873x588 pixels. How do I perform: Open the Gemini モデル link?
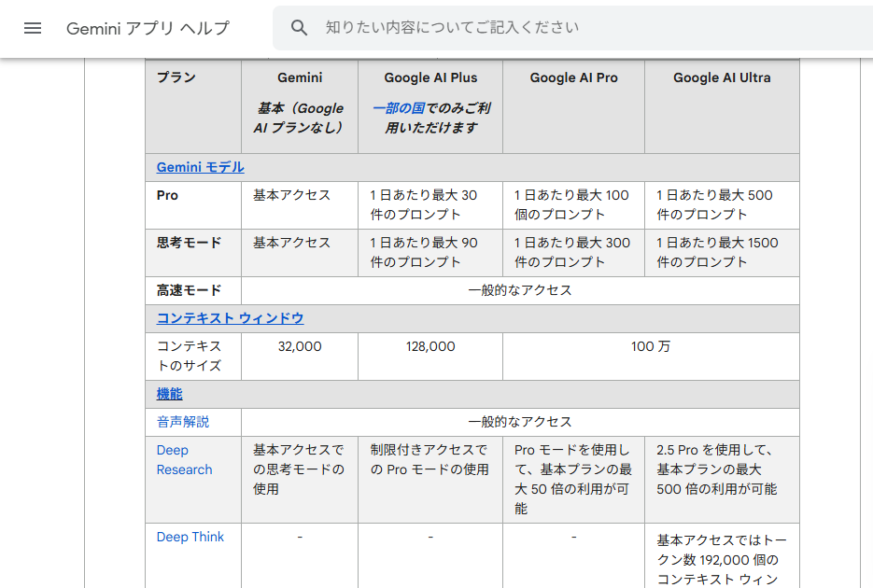[x=200, y=167]
